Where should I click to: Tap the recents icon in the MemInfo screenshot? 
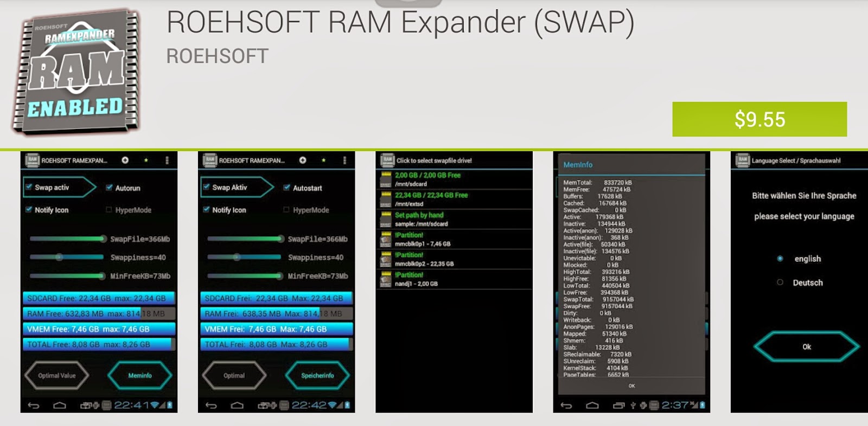click(x=618, y=405)
